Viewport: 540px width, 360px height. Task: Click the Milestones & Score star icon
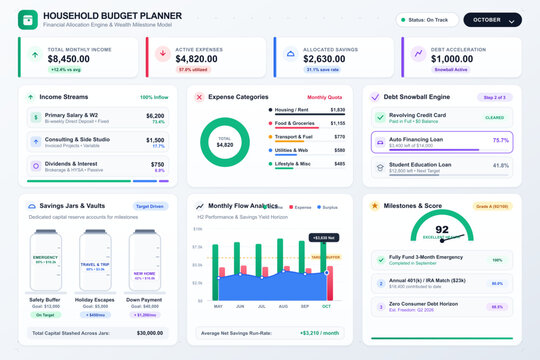tap(375, 206)
